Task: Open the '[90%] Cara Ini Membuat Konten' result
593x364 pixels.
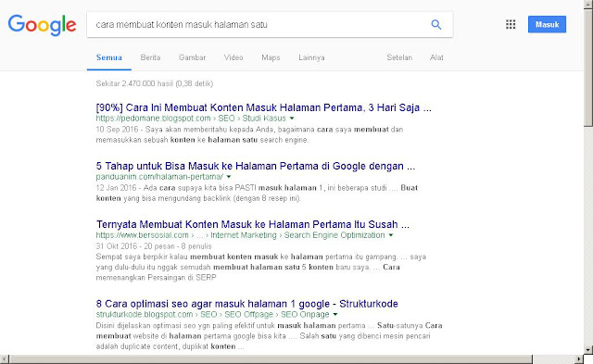Action: coord(263,107)
